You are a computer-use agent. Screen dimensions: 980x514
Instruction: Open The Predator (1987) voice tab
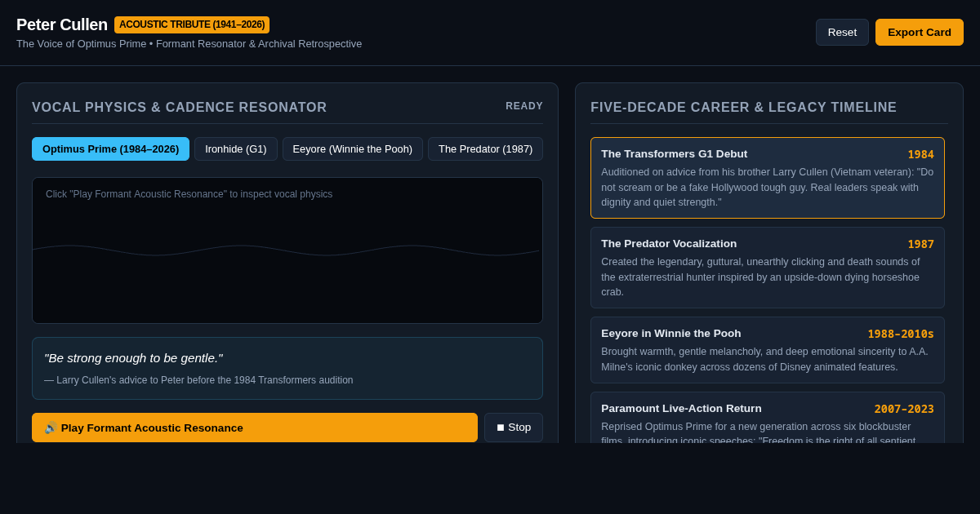coord(486,148)
